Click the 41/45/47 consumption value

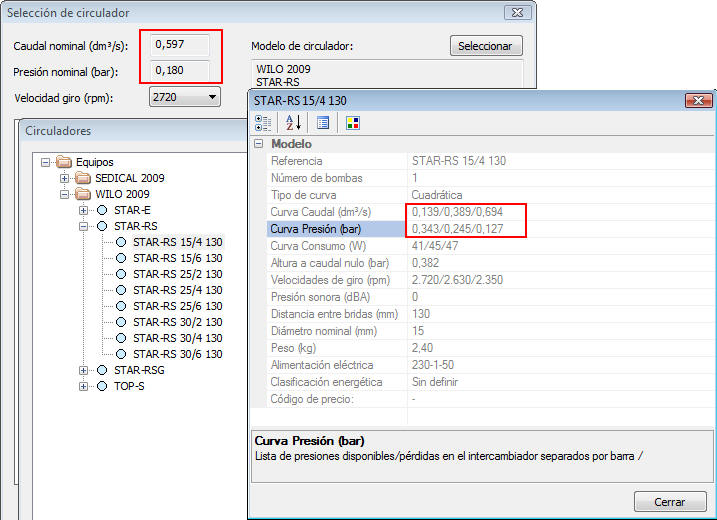(435, 246)
